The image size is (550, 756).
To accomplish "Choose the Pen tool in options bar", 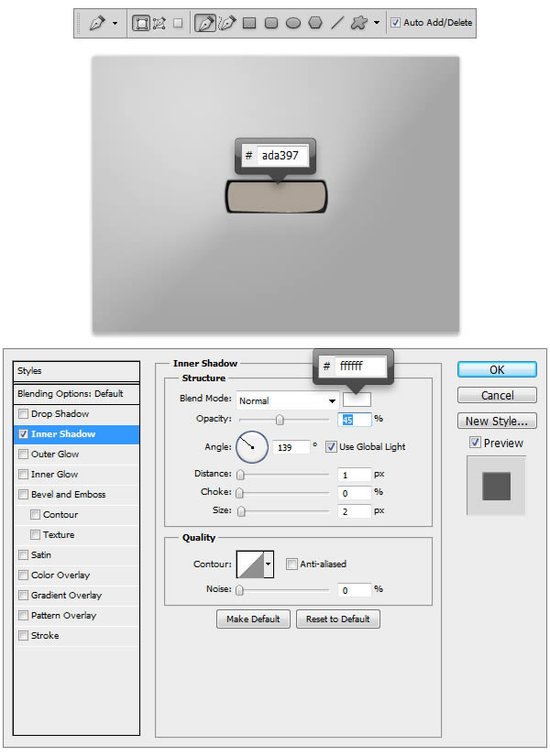I will [x=205, y=23].
